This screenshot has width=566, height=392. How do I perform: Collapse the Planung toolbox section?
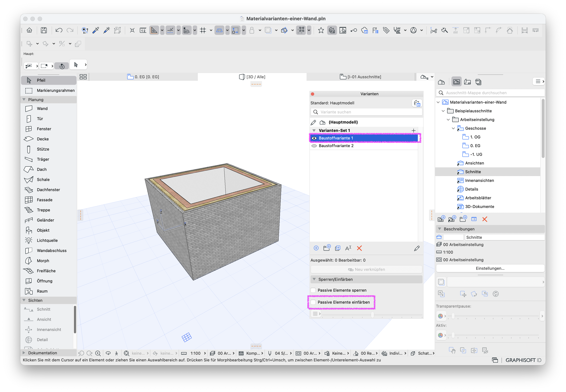click(x=24, y=99)
